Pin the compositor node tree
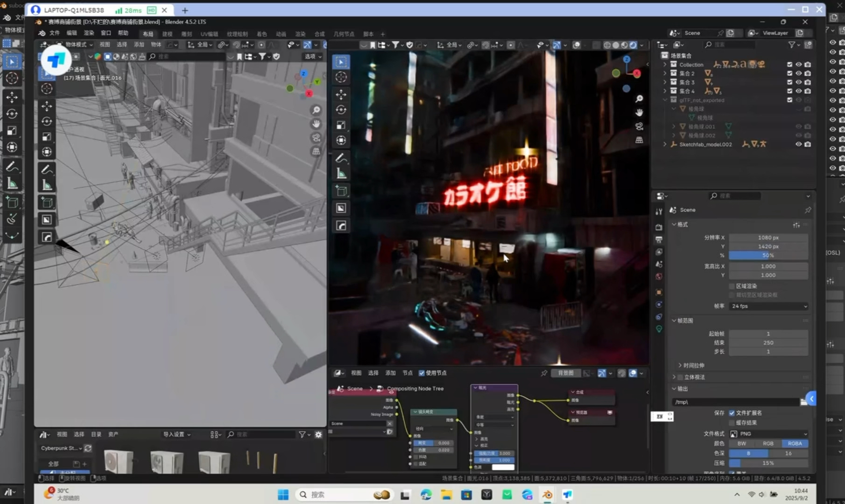 pyautogui.click(x=544, y=373)
